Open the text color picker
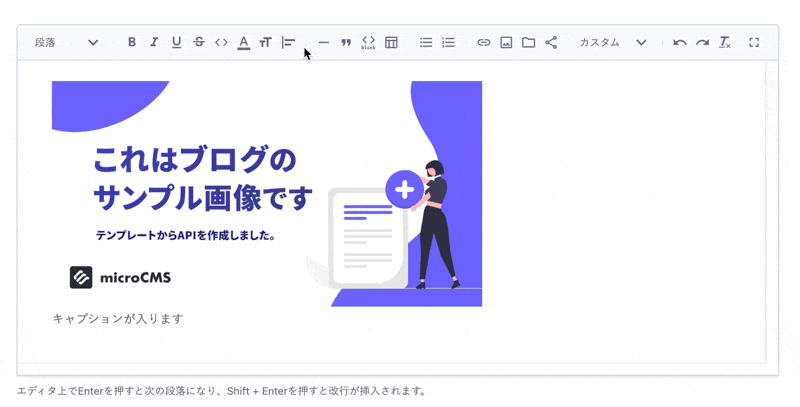The height and width of the screenshot is (407, 800). (x=243, y=43)
